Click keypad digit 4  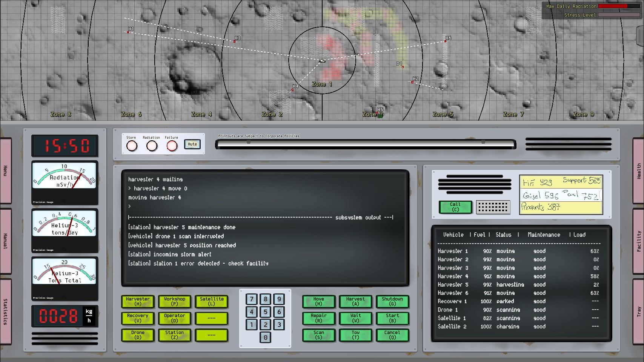[x=252, y=312]
